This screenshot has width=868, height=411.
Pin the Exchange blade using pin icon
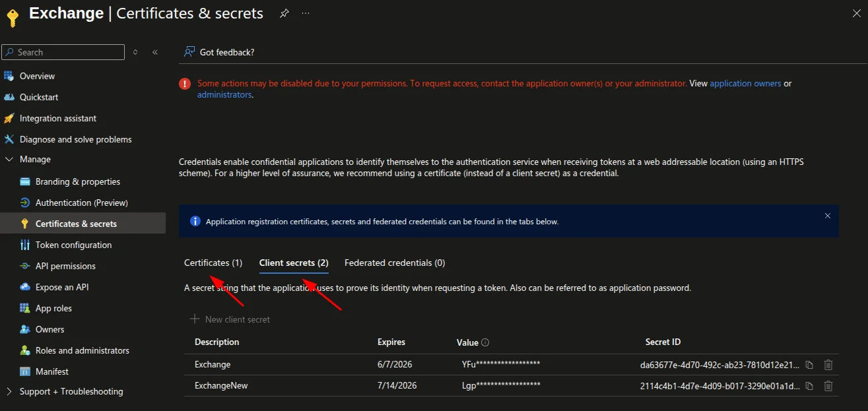284,13
